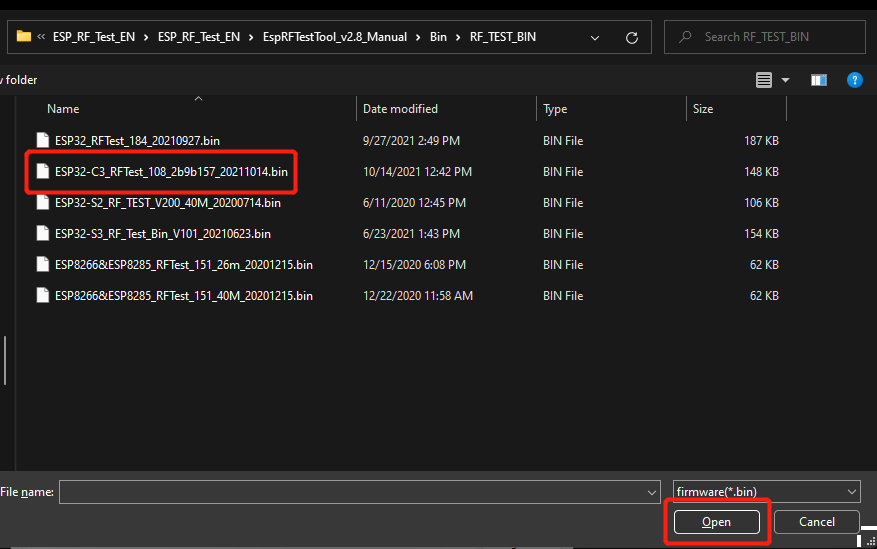Viewport: 877px width, 549px height.
Task: Click file icon of ESP8266&ESP8285_RFTest_151_40M_20201215.bin
Action: tap(43, 295)
